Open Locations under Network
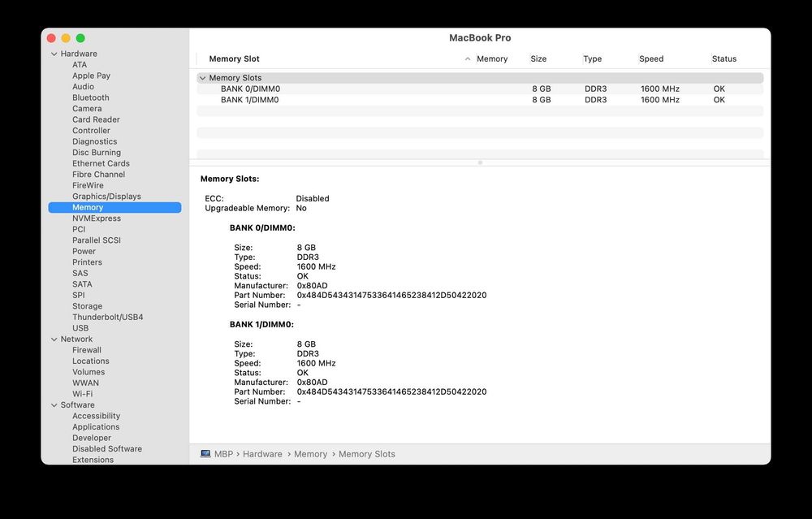The height and width of the screenshot is (519, 812). (91, 361)
